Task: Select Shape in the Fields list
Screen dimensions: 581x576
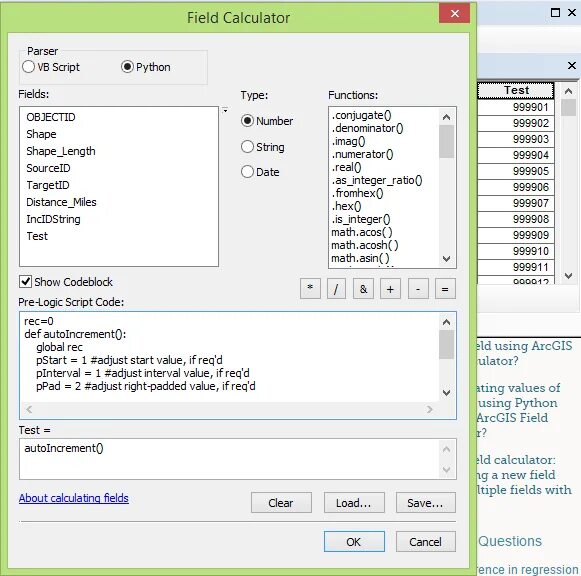Action: (41, 134)
